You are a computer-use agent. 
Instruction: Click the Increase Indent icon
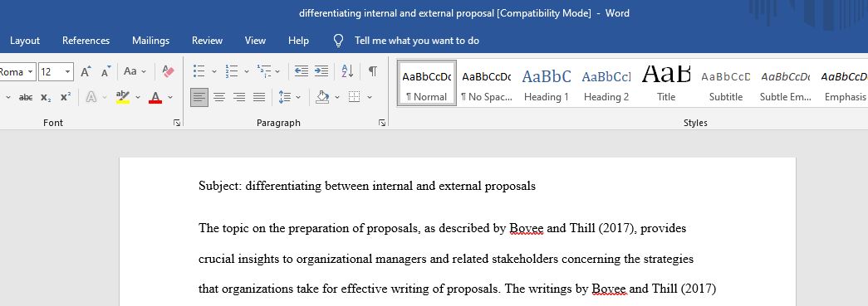(321, 70)
